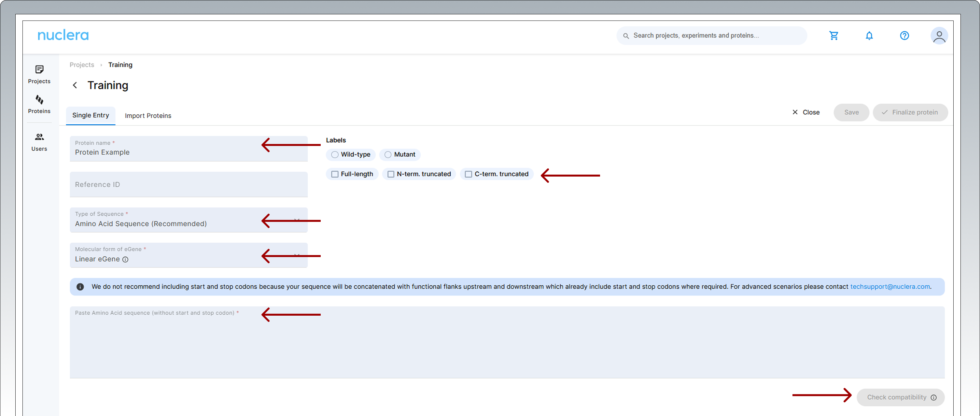Switch to the Single Entry tab
Viewport: 980px width, 416px height.
click(x=91, y=115)
